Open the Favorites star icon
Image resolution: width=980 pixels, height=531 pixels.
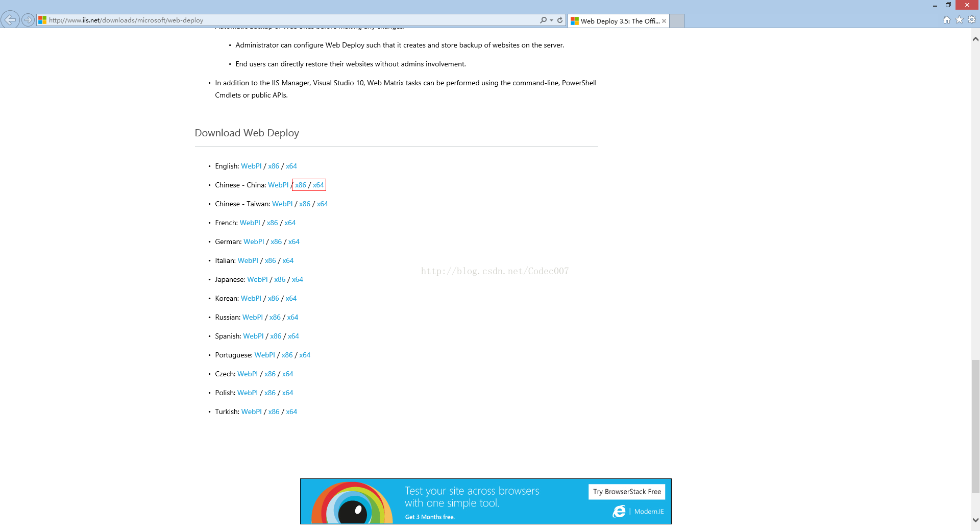click(959, 20)
